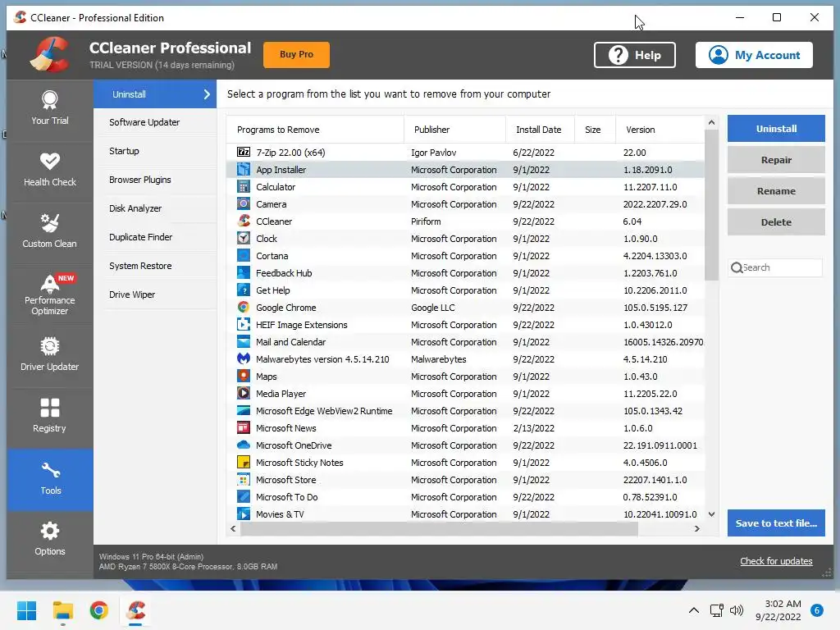The height and width of the screenshot is (630, 840).
Task: Click the CCleaner taskbar icon
Action: click(136, 610)
